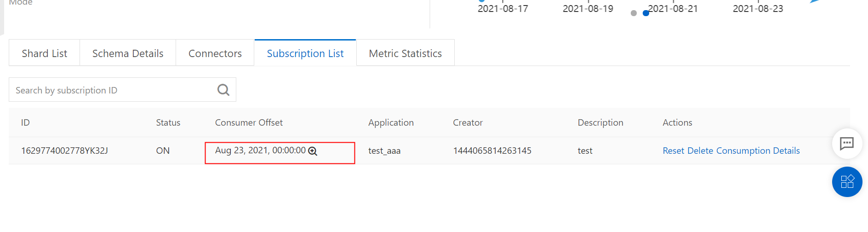
Task: Click the 2021-08-23 date label on the chart
Action: tap(758, 9)
